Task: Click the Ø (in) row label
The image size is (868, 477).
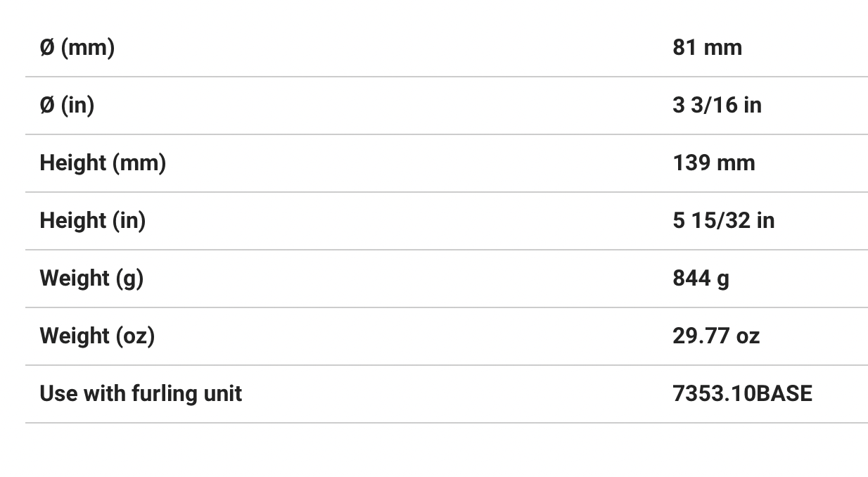Action: point(67,106)
